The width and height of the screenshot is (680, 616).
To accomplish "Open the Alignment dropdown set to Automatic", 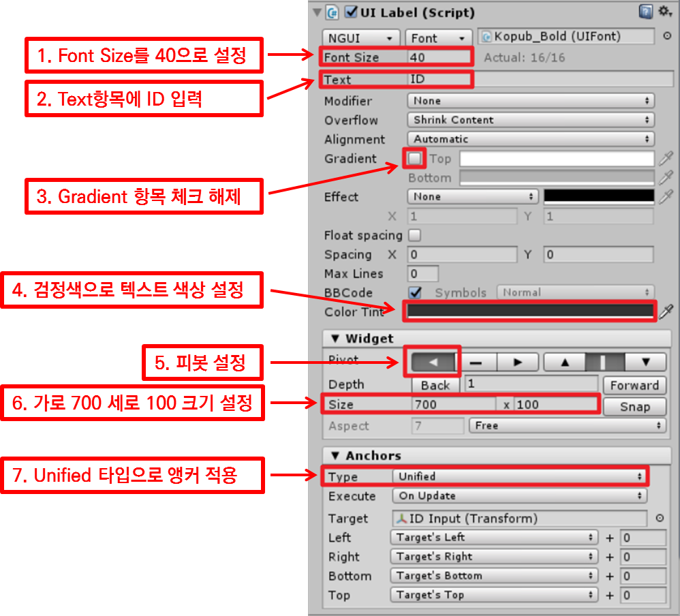I will (531, 139).
